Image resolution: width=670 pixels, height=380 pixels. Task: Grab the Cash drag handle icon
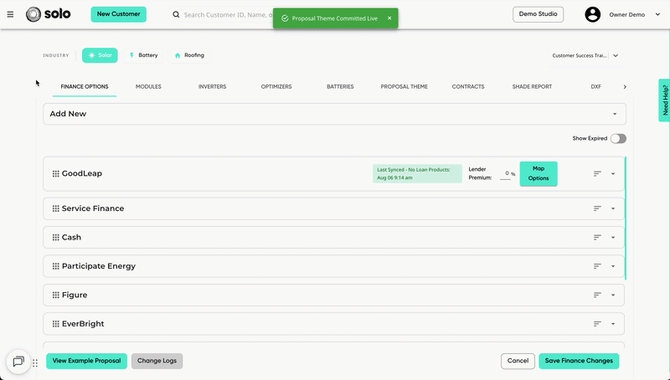(x=56, y=237)
